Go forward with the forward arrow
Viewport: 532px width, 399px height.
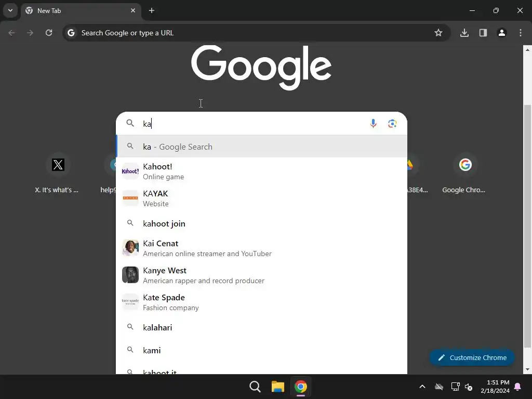30,33
